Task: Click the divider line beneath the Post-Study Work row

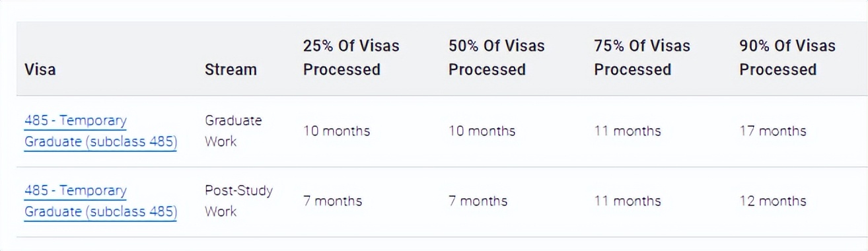Action: 442,237
